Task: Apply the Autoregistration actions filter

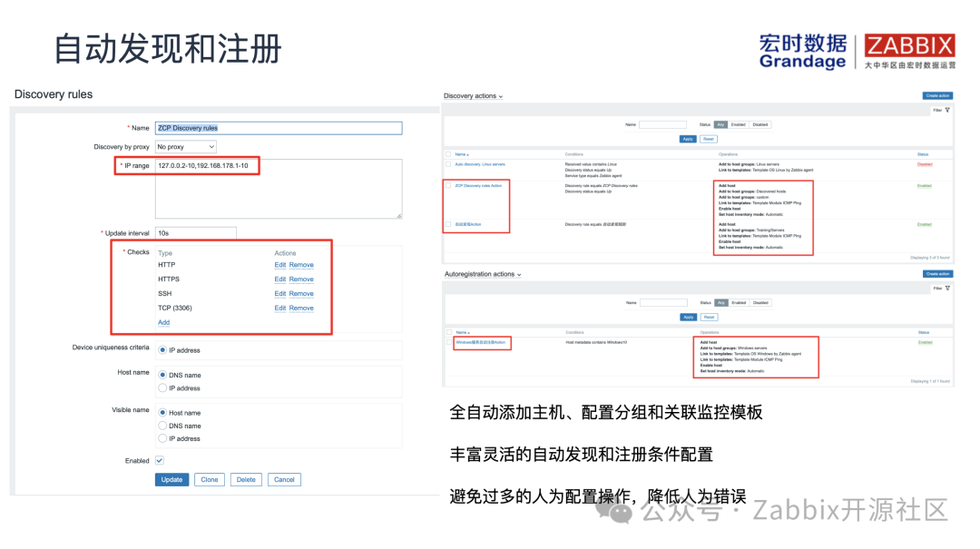Action: (688, 317)
